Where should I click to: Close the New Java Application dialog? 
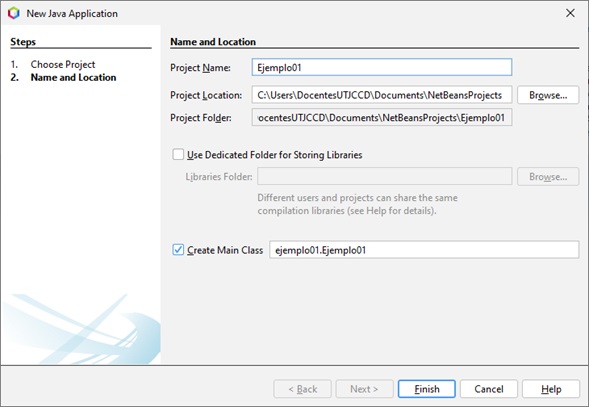(570, 13)
